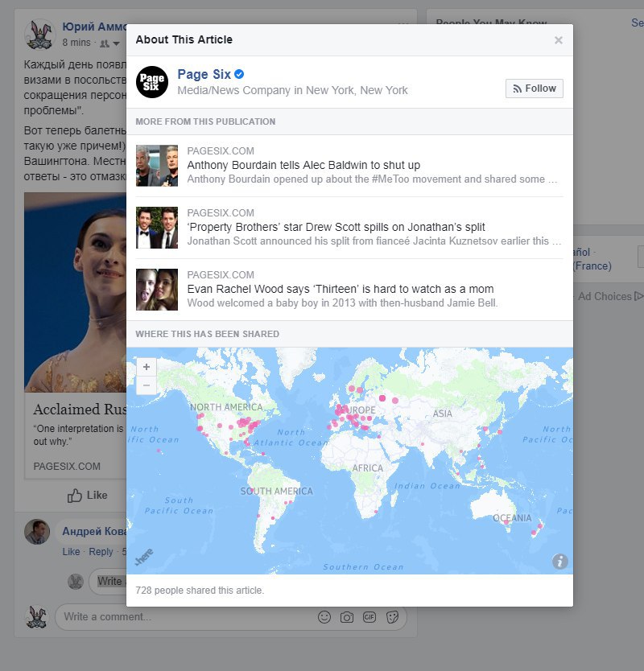Reply to Андрей's comment
The height and width of the screenshot is (671, 644).
[101, 552]
